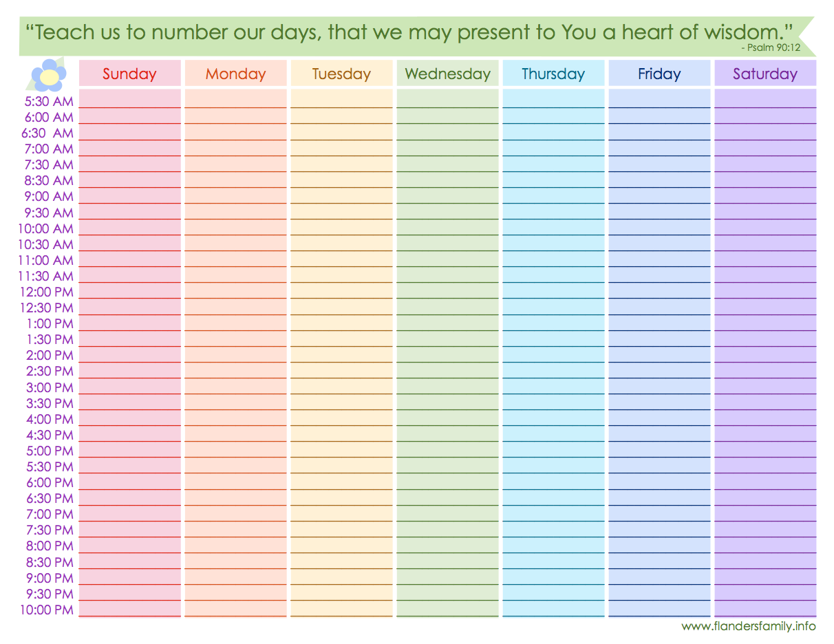Click the 9:00 AM time label

click(48, 197)
